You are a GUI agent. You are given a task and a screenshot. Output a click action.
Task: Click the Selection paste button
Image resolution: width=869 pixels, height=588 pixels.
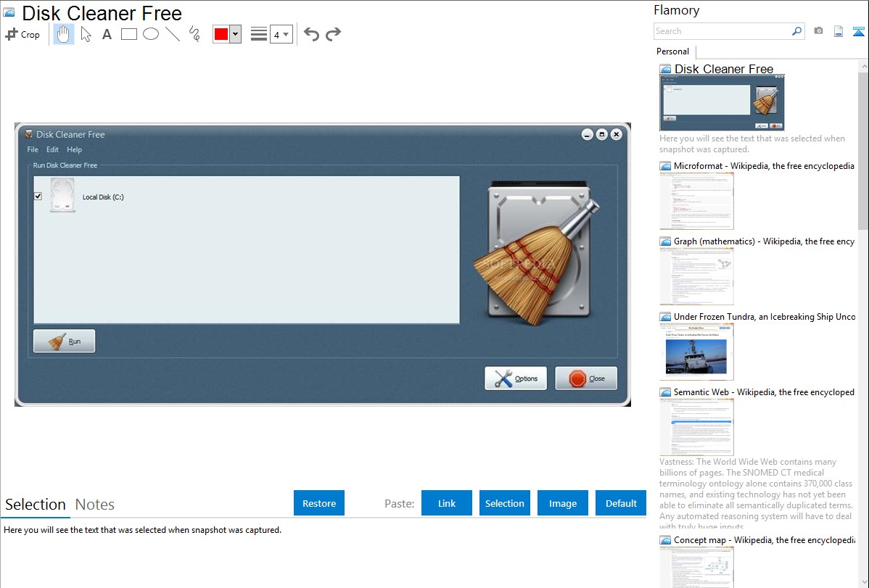505,503
